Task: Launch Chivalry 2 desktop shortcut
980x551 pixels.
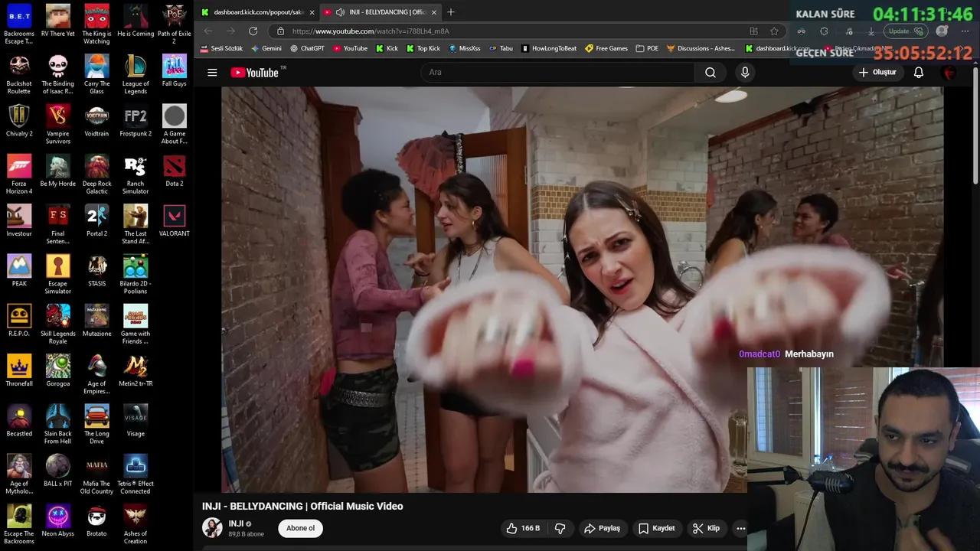Action: click(19, 120)
